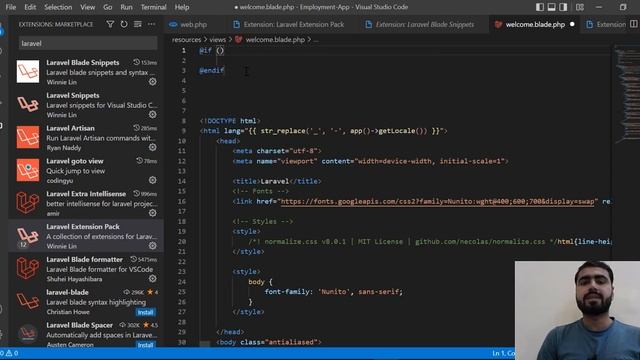640x360 pixels.
Task: Open the Go menu
Action: [107, 7]
